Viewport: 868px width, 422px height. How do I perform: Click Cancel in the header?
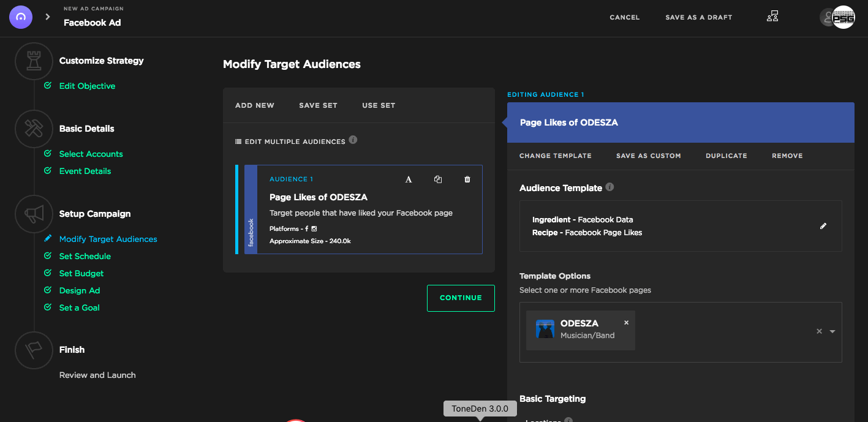tap(625, 17)
